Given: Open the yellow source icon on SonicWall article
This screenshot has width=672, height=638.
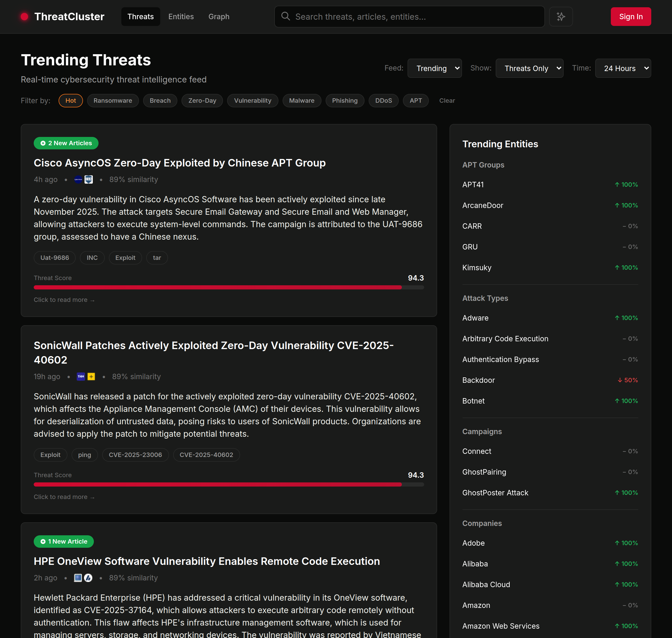Looking at the screenshot, I should tap(92, 377).
